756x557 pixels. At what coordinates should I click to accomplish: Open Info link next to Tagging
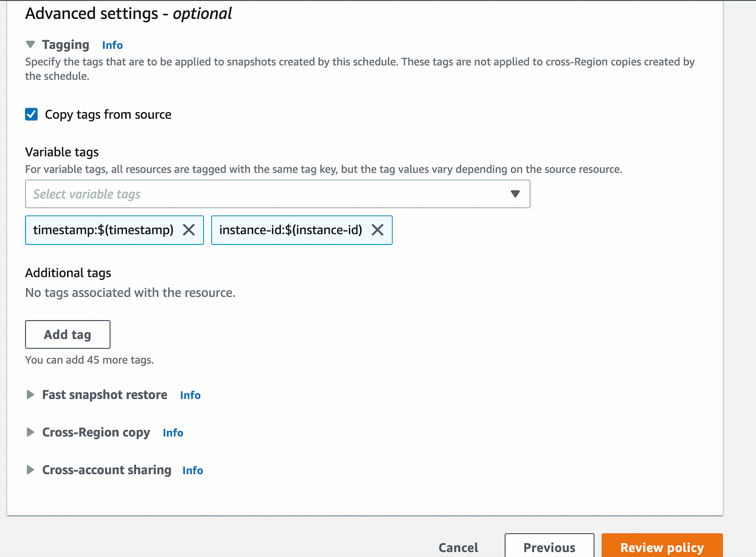click(112, 45)
